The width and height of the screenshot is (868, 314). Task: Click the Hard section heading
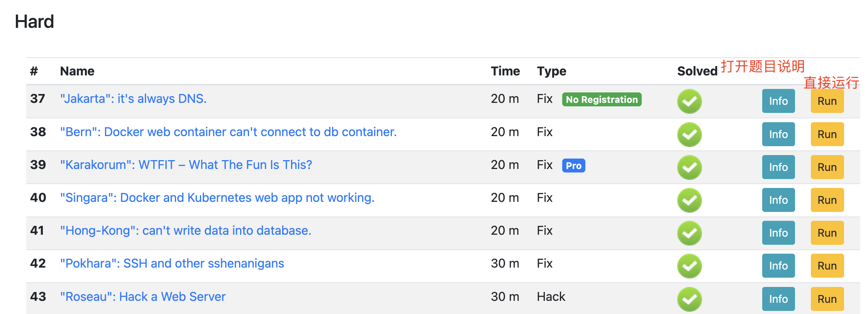click(34, 22)
